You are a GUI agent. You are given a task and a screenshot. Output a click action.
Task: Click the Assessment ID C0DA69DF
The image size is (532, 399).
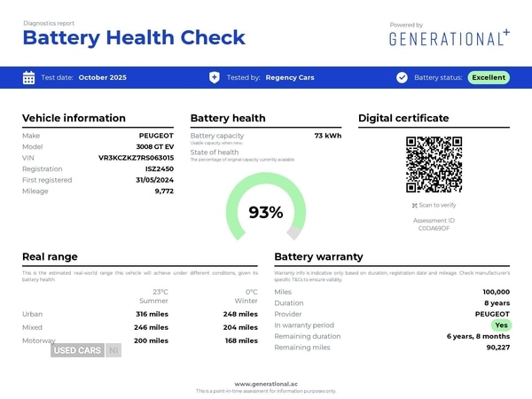[434, 228]
